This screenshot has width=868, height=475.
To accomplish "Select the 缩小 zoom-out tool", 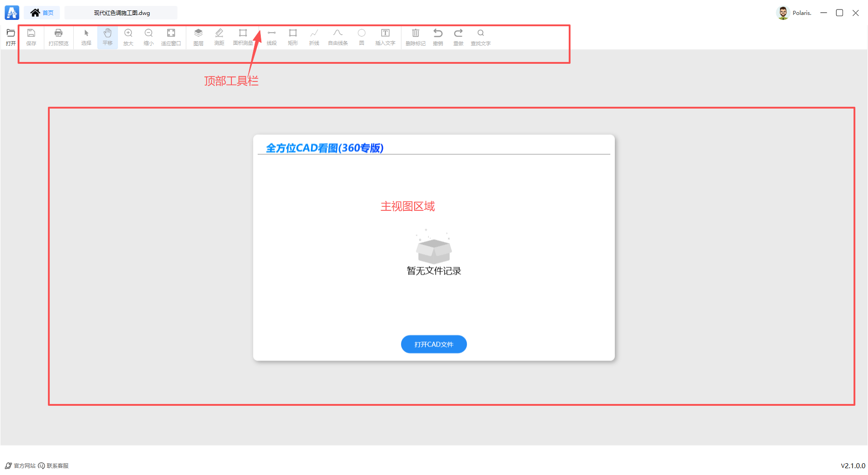I will [148, 37].
